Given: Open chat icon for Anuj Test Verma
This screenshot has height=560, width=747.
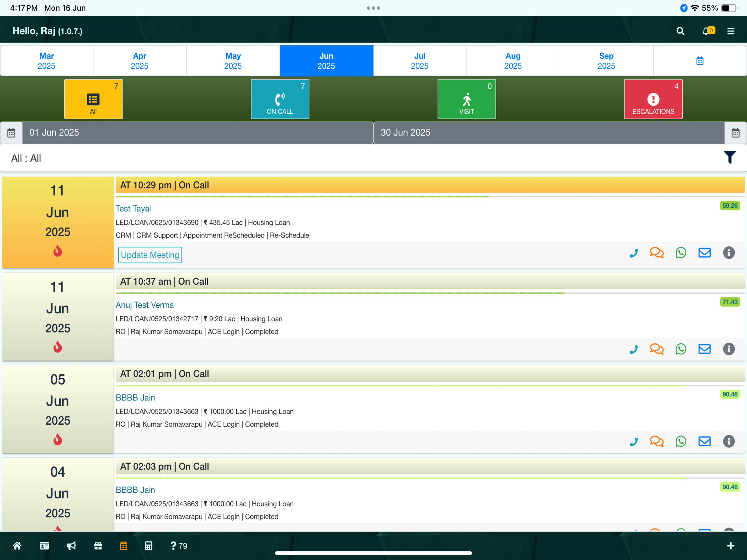Looking at the screenshot, I should (x=657, y=349).
